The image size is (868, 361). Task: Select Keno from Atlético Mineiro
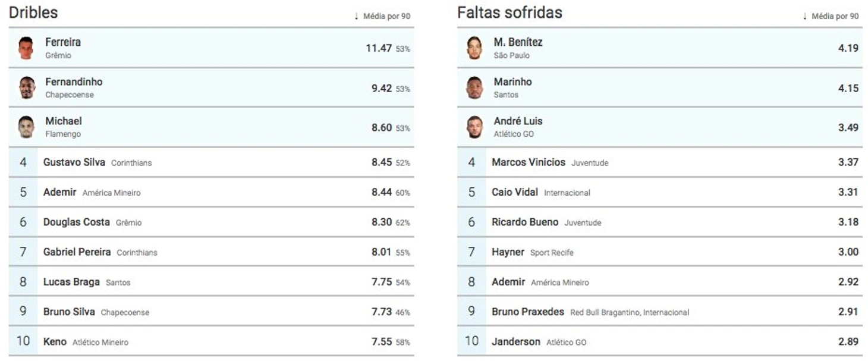pos(55,341)
